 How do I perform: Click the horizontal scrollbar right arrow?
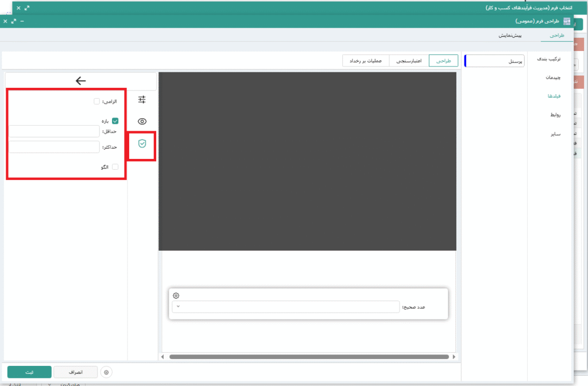click(455, 357)
